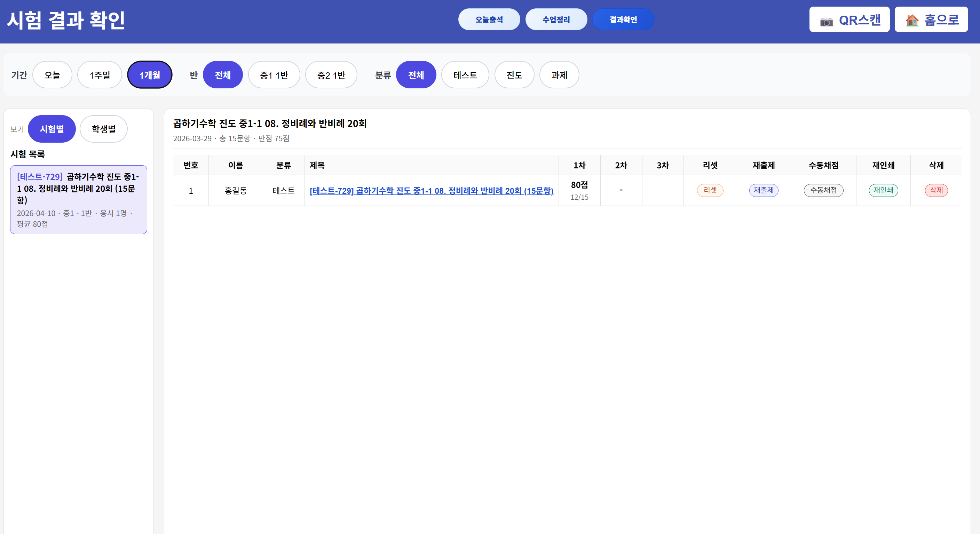This screenshot has height=534, width=980.
Task: Click the exam heading 곱하기수학 진도 중1-1 08
Action: [x=269, y=123]
